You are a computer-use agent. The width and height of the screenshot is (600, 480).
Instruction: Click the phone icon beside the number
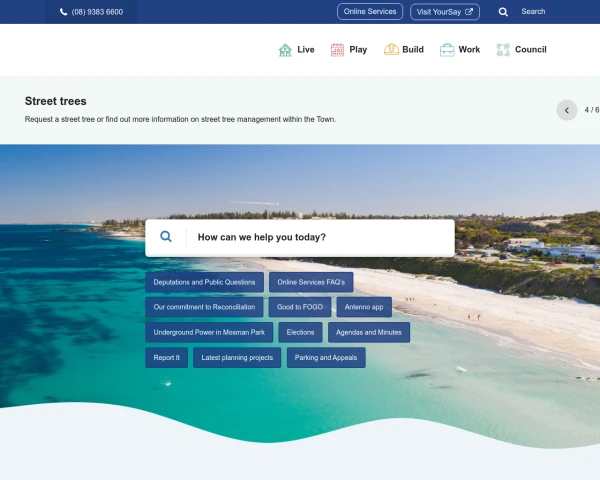tap(64, 12)
